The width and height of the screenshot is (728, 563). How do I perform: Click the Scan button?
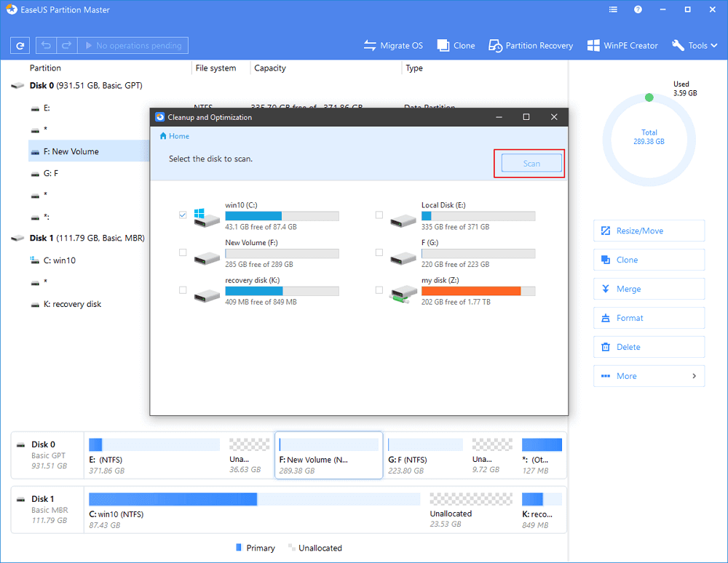coord(531,163)
